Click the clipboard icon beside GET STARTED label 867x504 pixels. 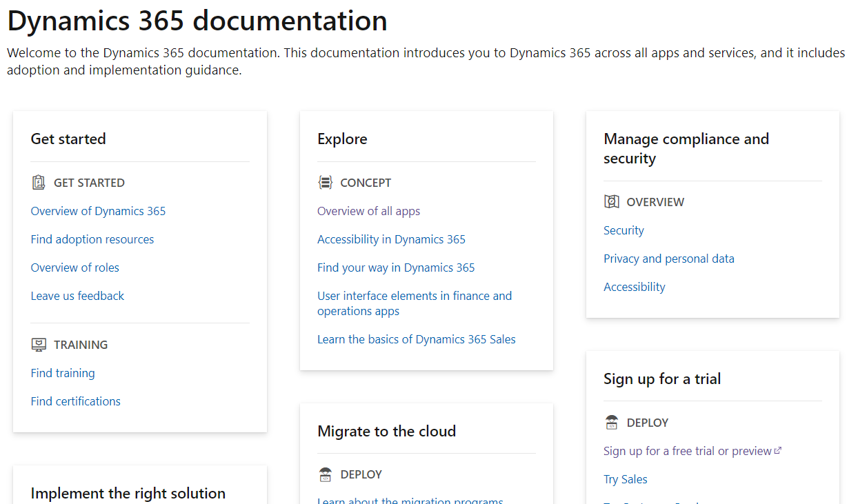tap(39, 183)
